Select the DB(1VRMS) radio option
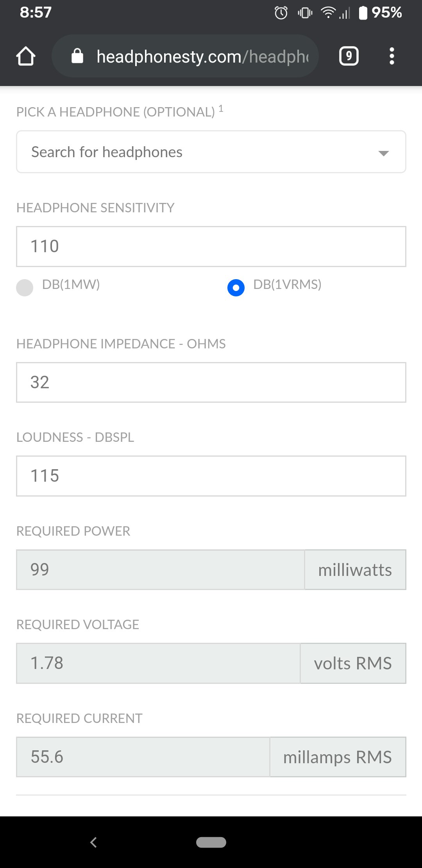Viewport: 422px width, 868px height. click(x=236, y=287)
